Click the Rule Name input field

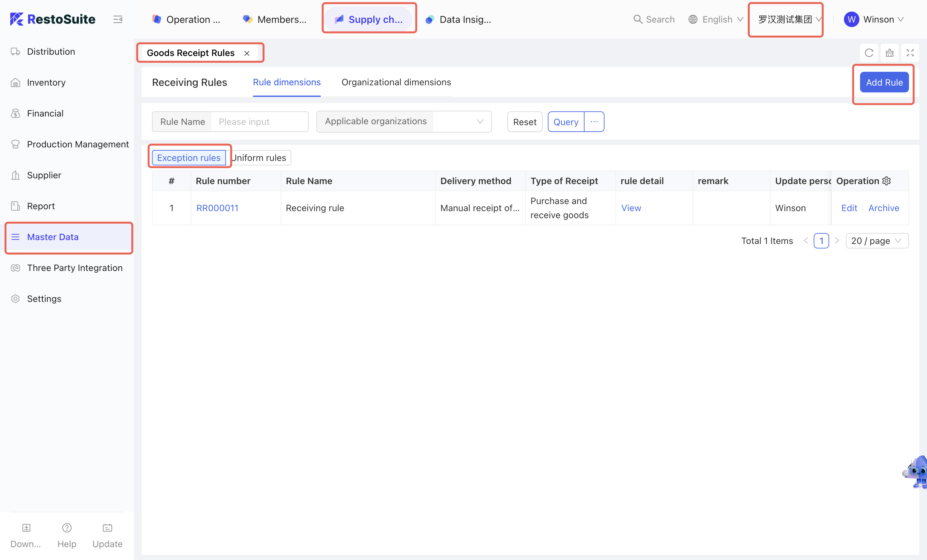pos(259,122)
